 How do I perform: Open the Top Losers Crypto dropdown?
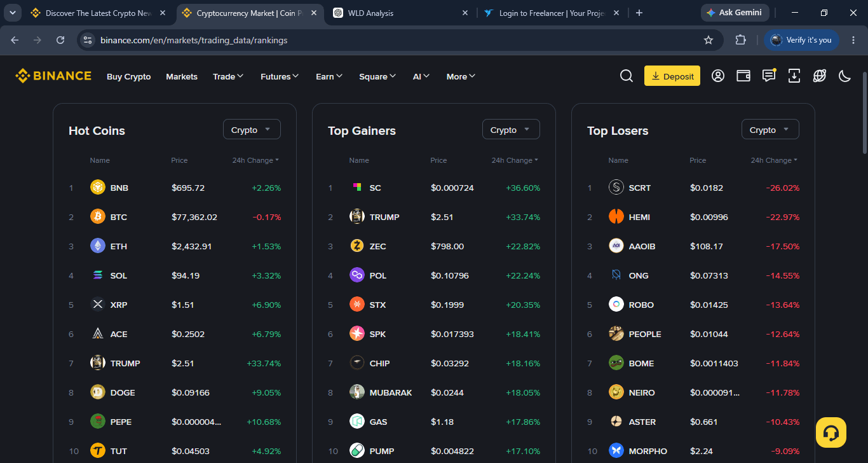coord(770,130)
